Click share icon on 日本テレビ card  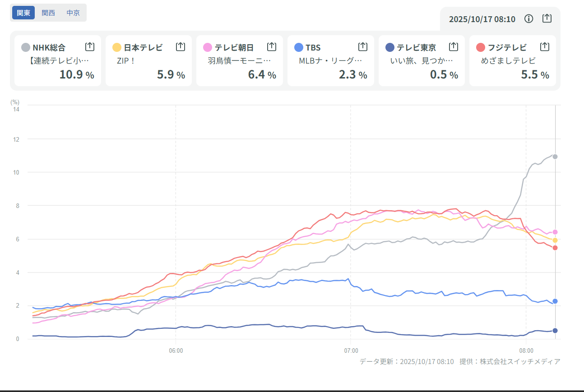181,46
